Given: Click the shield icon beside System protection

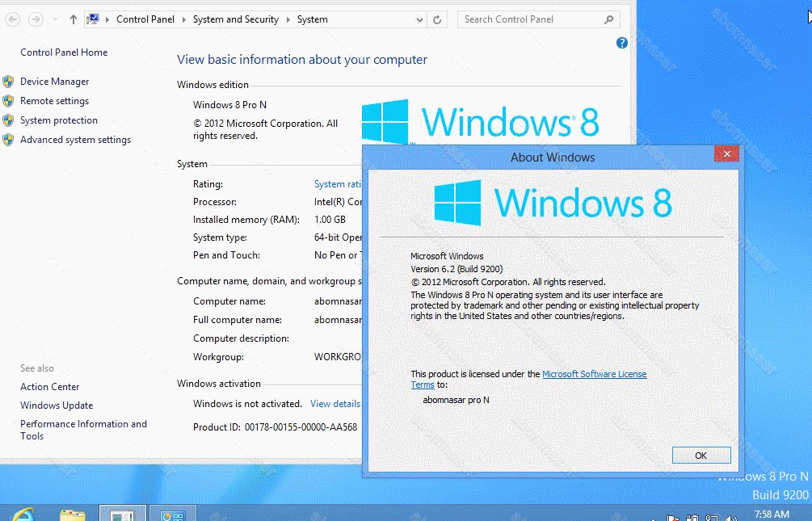Looking at the screenshot, I should click(8, 120).
